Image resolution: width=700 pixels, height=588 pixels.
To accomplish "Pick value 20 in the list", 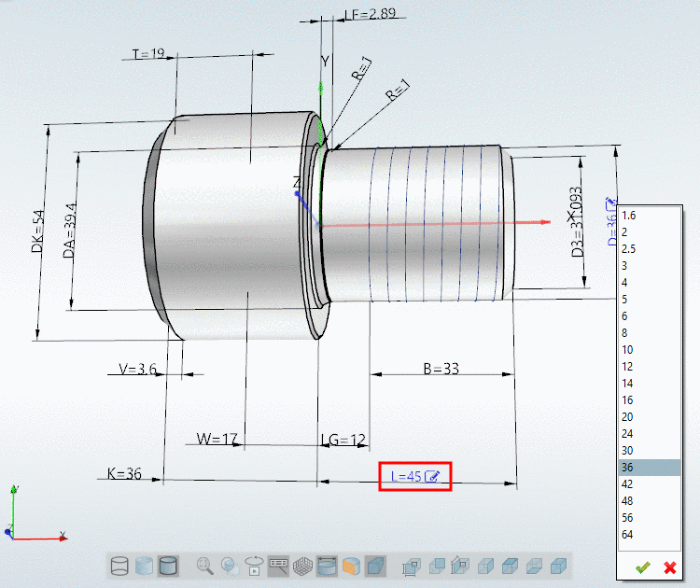I will pyautogui.click(x=650, y=417).
